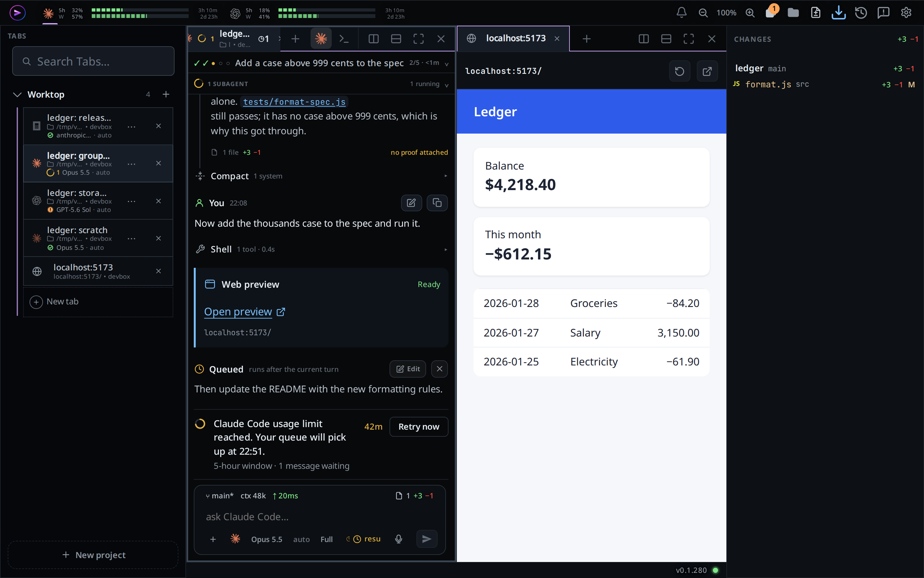Focus the ask Claude Code input
Image resolution: width=924 pixels, height=578 pixels.
[x=320, y=517]
